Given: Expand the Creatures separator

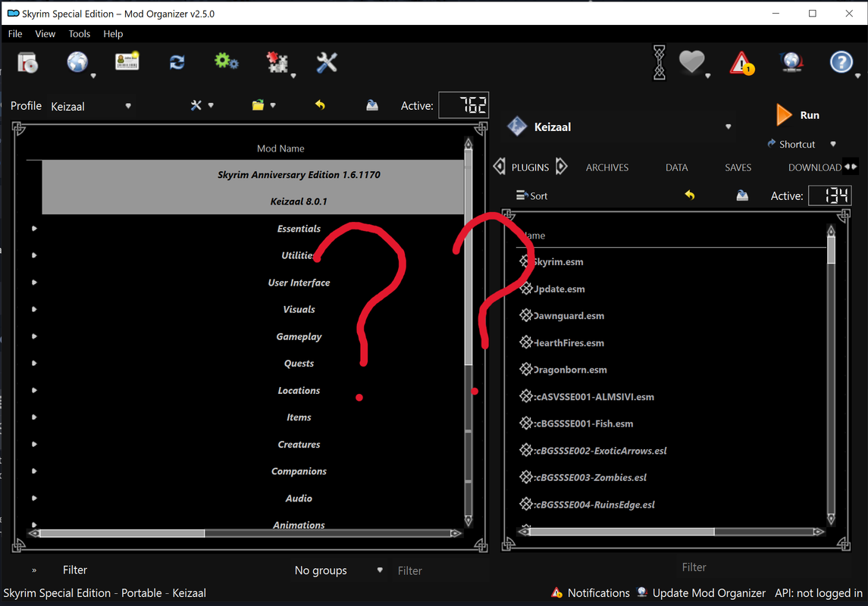Looking at the screenshot, I should [34, 444].
